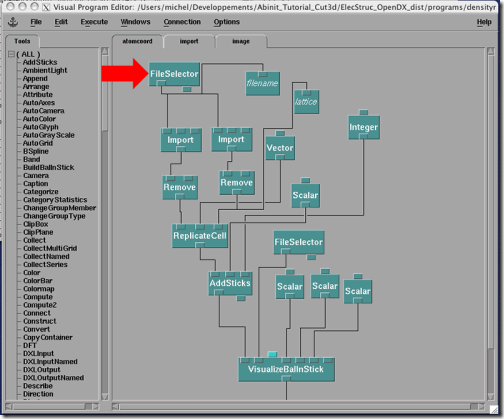
Task: Collapse the ( ALL ) tools category
Action: pos(11,54)
